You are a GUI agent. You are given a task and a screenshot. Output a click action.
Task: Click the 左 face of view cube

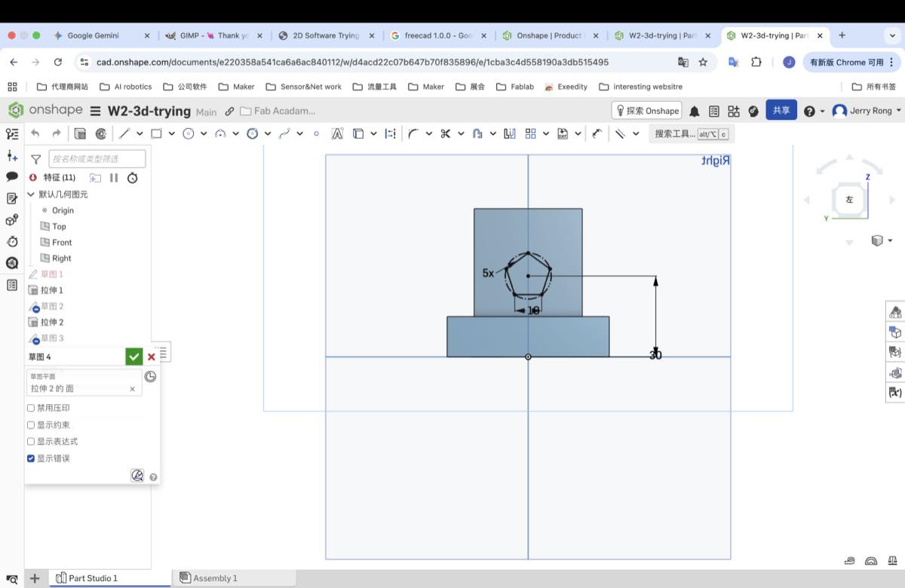[849, 200]
